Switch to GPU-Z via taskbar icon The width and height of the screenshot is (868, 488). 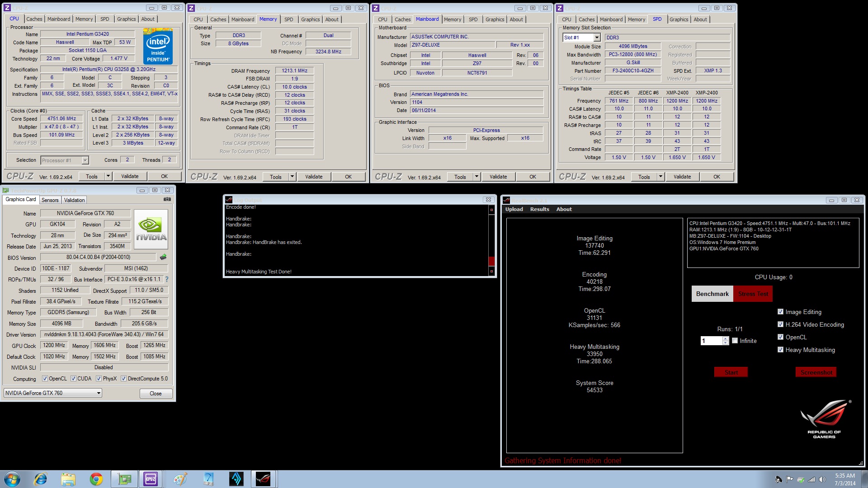[x=124, y=479]
